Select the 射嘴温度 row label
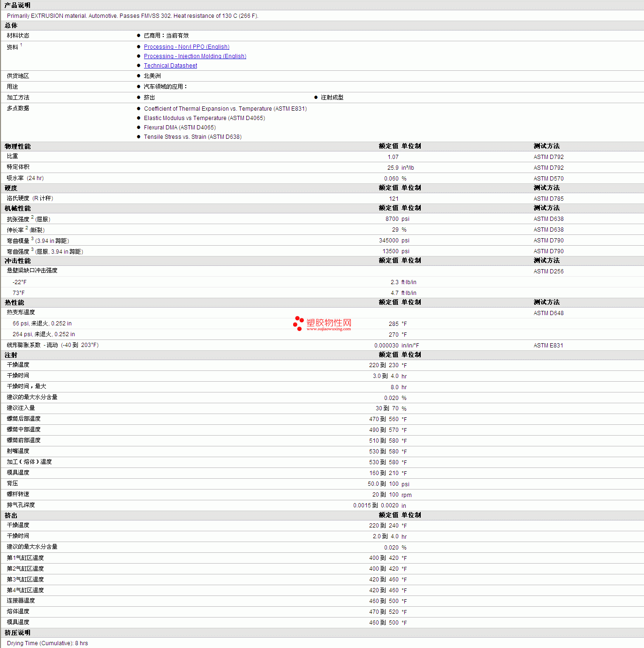Viewport: 644px width, 648px height. pos(18,451)
